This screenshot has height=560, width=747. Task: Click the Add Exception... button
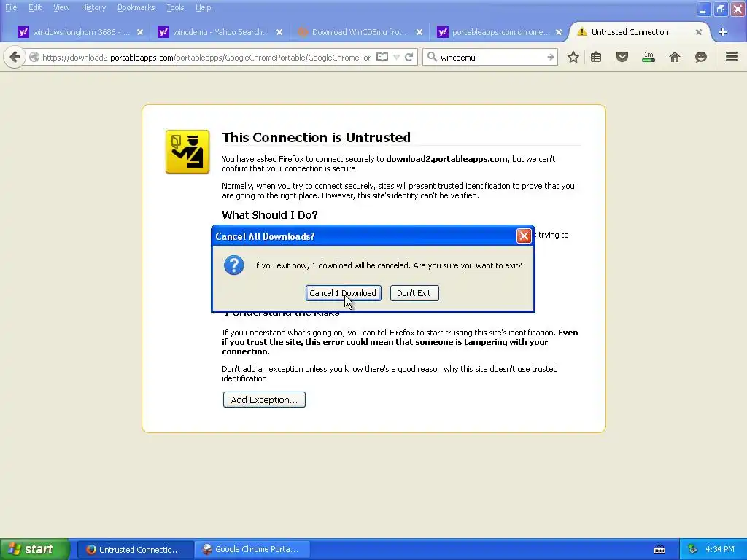264,400
